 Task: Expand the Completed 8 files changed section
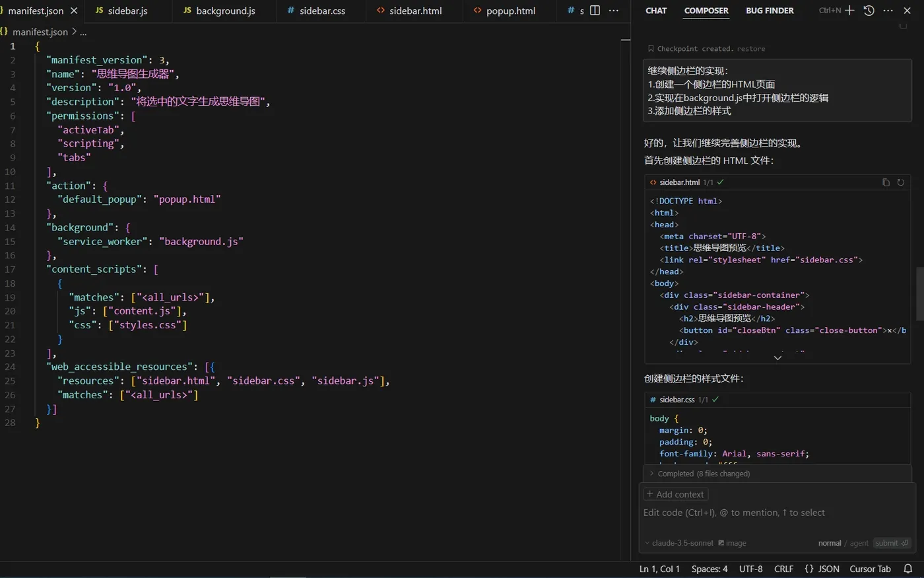click(700, 474)
